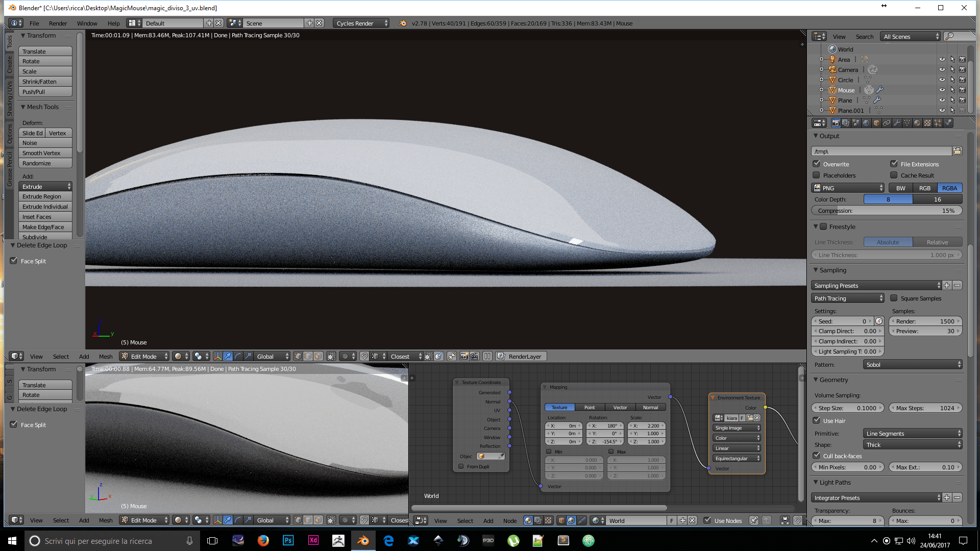Image resolution: width=980 pixels, height=551 pixels.
Task: Open the Equirectangular projection dropdown in Environment Texture node
Action: point(737,458)
